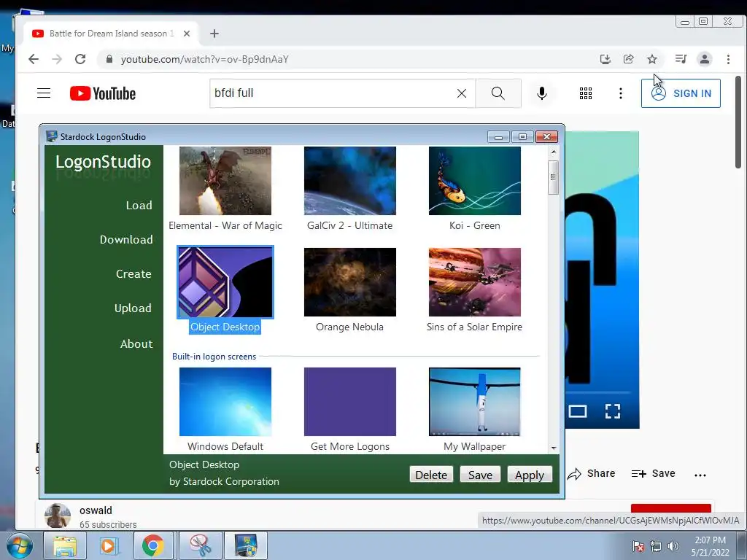
Task: Open the Snipping Tool taskbar icon
Action: pyautogui.click(x=201, y=545)
